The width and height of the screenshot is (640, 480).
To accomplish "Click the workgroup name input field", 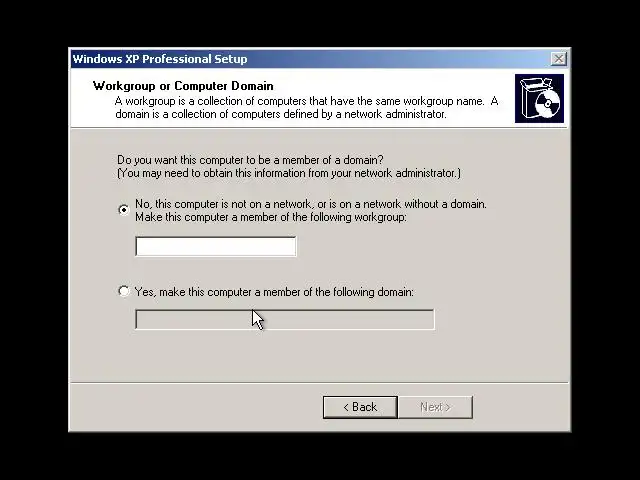I will (x=216, y=246).
